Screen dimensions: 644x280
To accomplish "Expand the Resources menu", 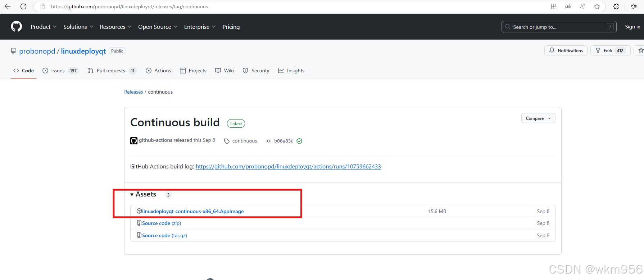I will tap(115, 27).
